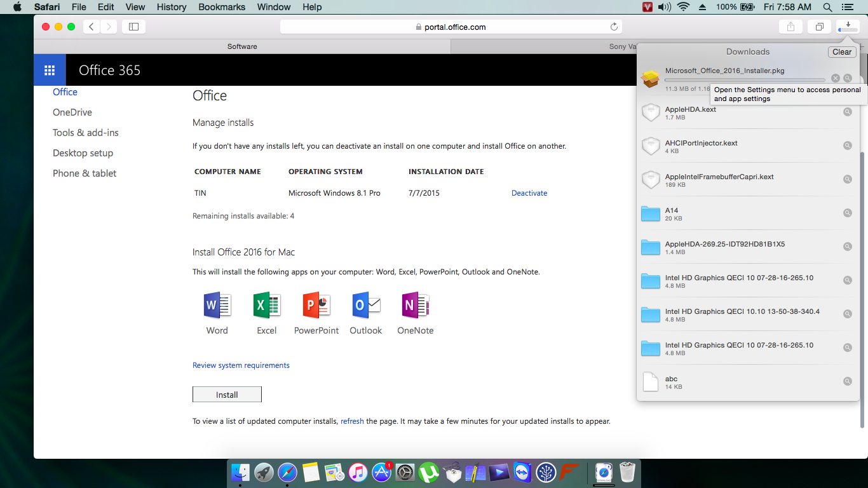Screen dimensions: 868x488
Task: Click the portal.office.com address bar
Action: tap(451, 27)
